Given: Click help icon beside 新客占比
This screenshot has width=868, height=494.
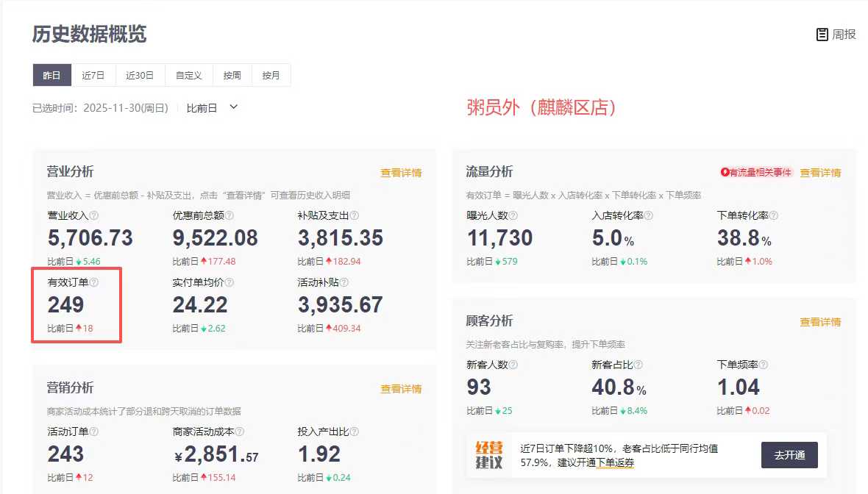Looking at the screenshot, I should (x=638, y=365).
